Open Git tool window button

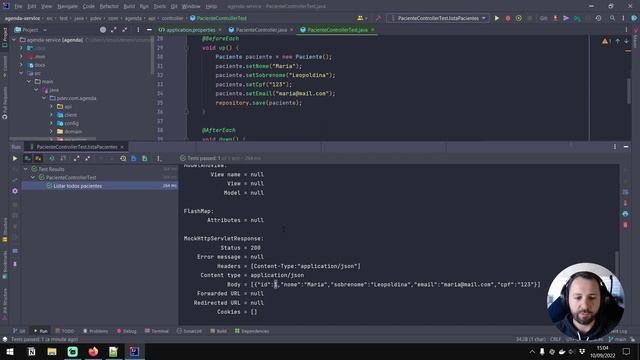tap(19, 331)
